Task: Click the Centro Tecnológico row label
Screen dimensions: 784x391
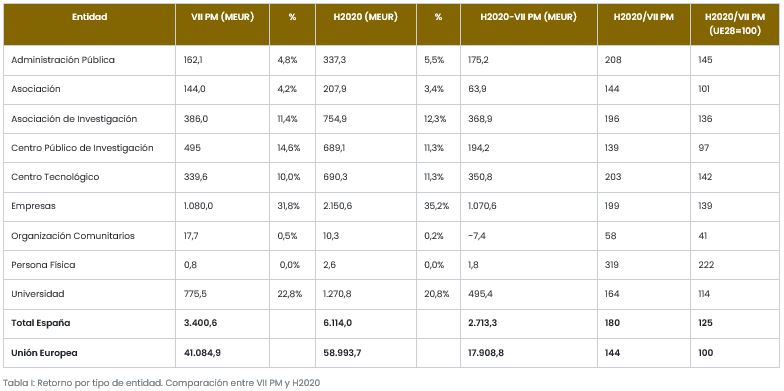Action: point(55,177)
